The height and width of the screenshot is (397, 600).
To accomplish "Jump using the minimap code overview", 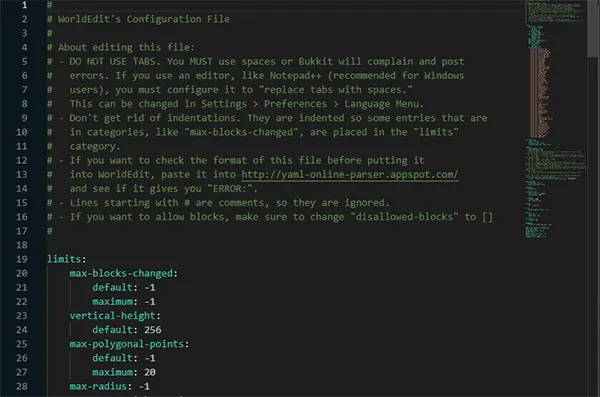I will 556,119.
